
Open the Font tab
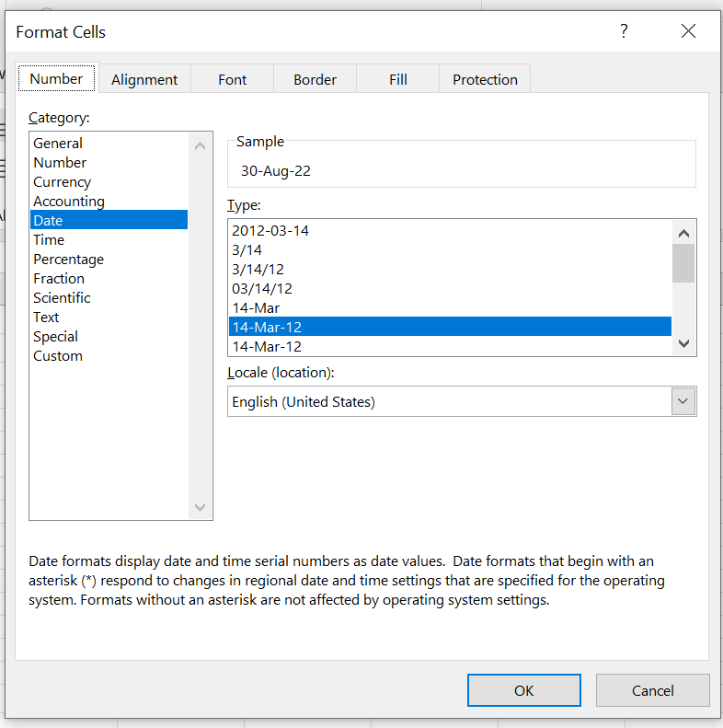point(232,80)
